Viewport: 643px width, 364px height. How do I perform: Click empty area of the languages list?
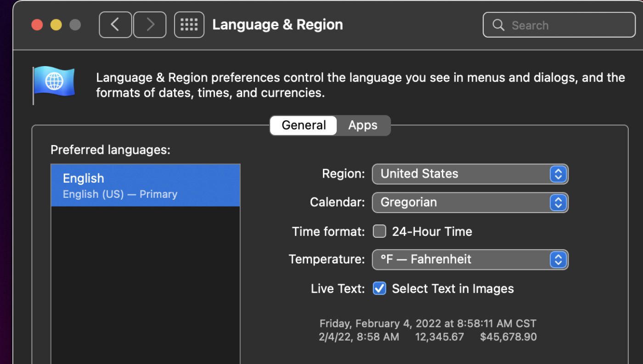coord(145,285)
